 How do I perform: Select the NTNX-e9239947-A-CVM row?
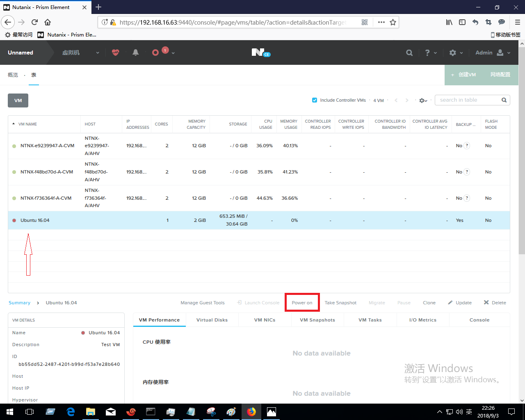pyautogui.click(x=259, y=146)
